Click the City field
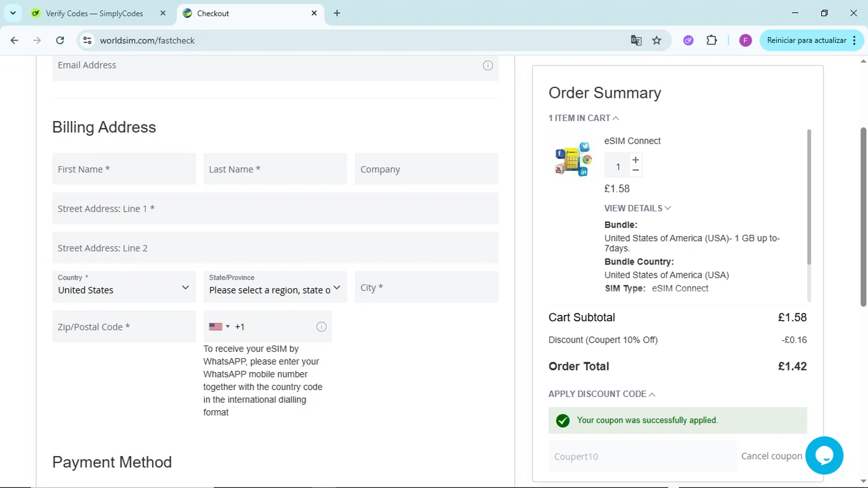 pos(426,287)
